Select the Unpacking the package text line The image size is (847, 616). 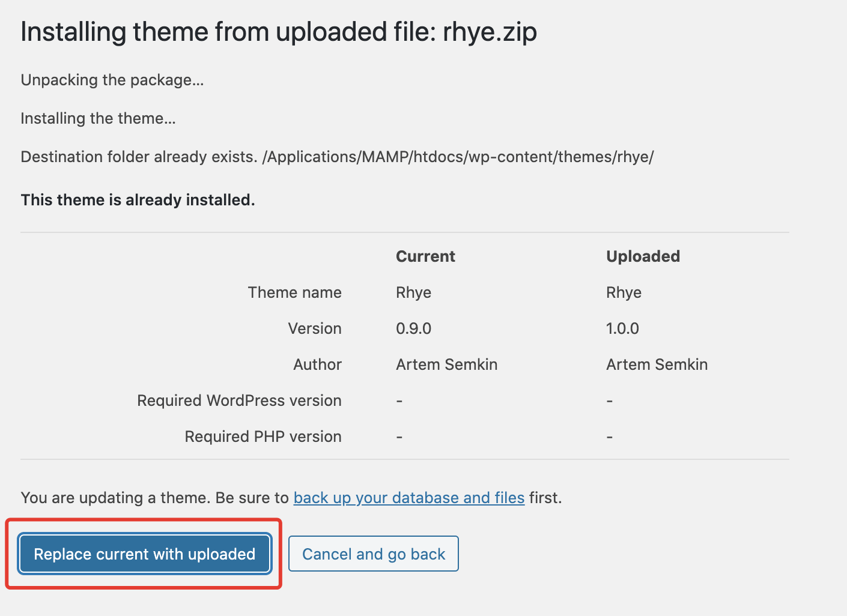click(112, 80)
